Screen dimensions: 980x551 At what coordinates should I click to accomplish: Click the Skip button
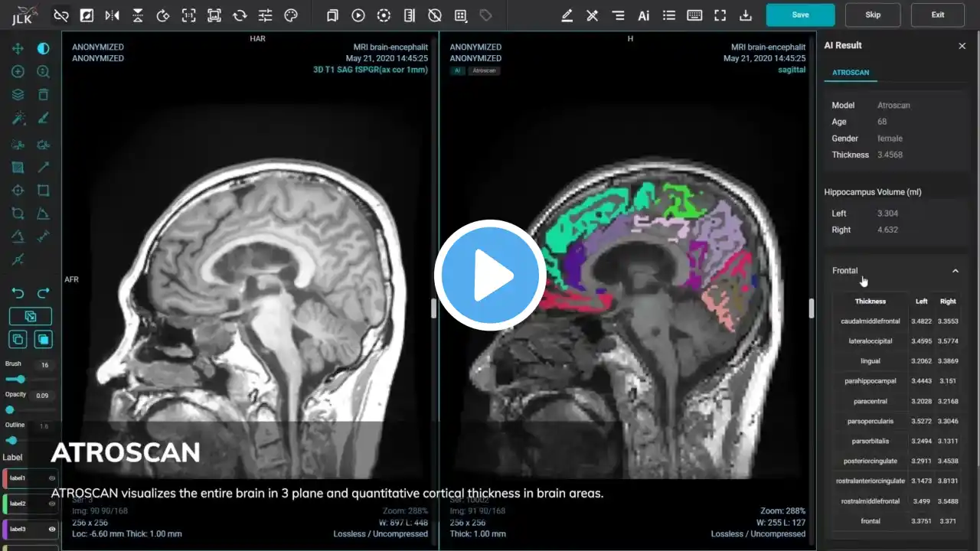pos(873,15)
